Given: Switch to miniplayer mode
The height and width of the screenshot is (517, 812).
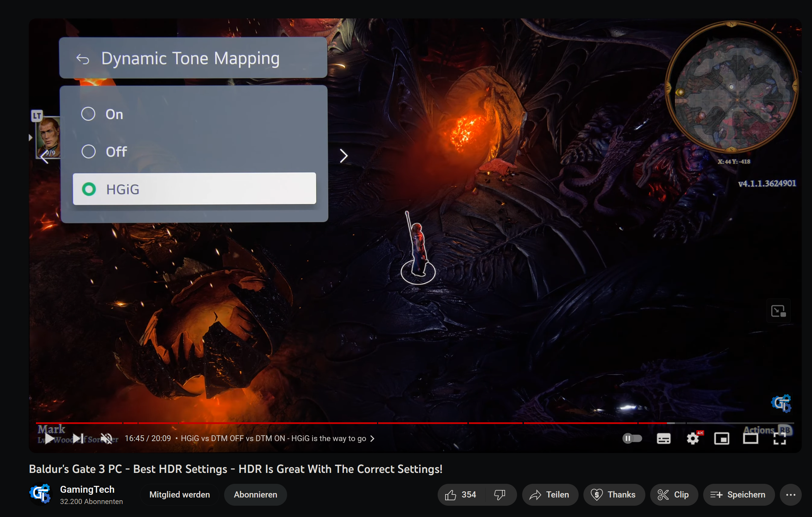Looking at the screenshot, I should pos(722,438).
